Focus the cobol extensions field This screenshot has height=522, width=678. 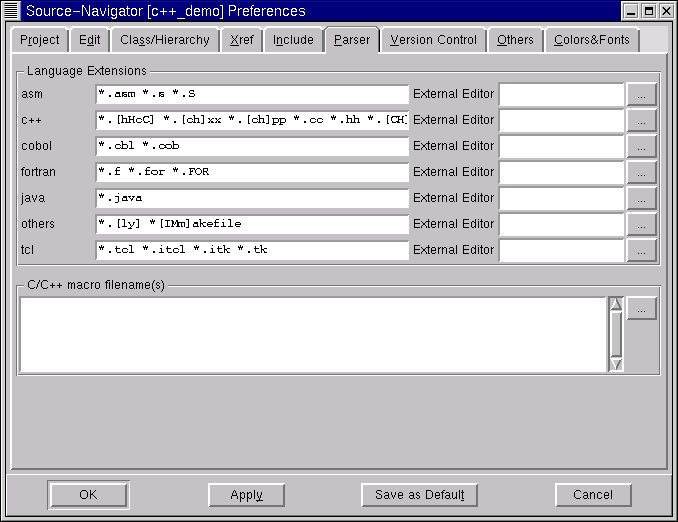click(252, 146)
